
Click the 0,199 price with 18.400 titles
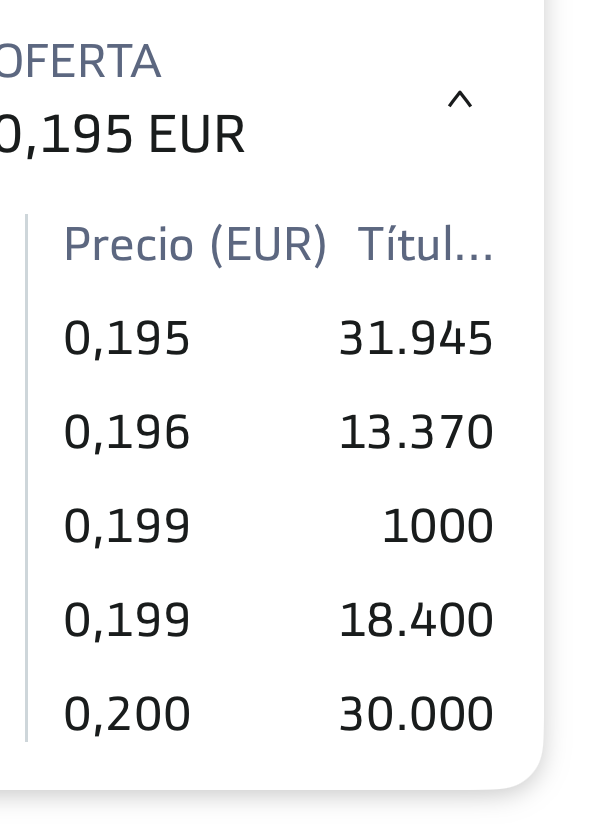[126, 620]
